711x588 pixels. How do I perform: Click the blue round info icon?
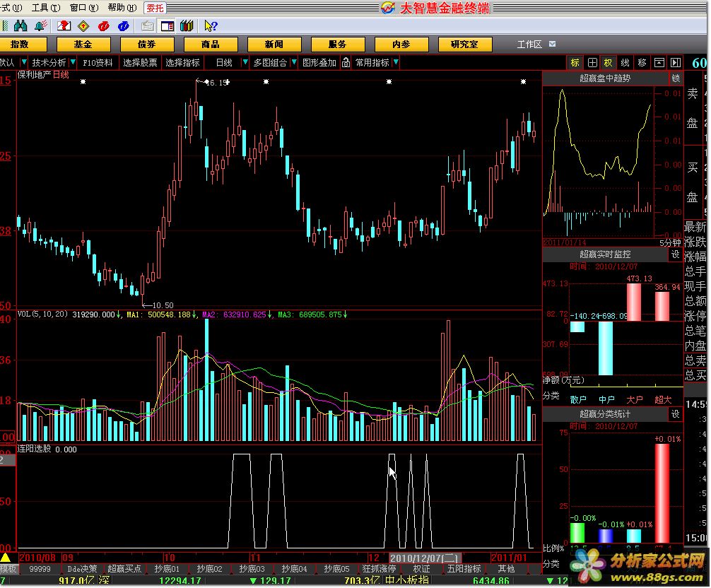point(124,26)
